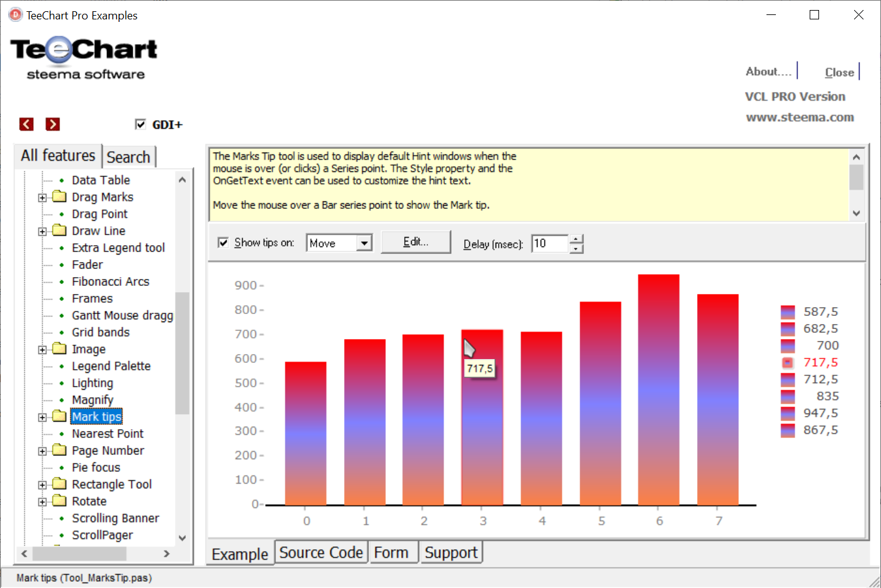This screenshot has height=588, width=881.
Task: Expand the Rotate tree node
Action: click(x=42, y=502)
